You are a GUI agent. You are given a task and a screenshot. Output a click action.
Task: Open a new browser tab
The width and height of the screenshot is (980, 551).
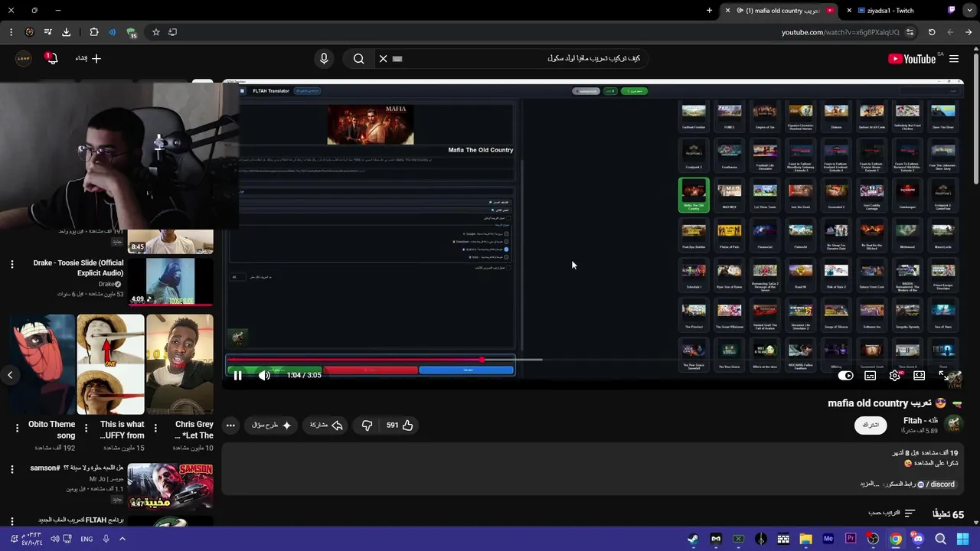point(709,11)
